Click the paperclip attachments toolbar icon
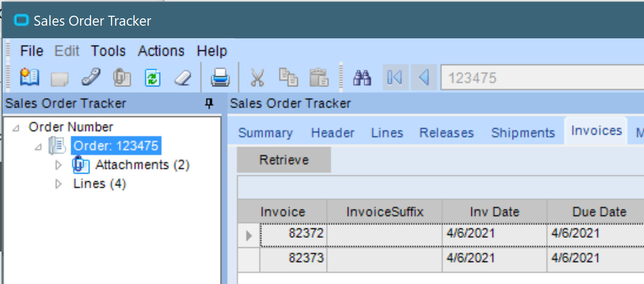Screen dimensions: 644x284 pyautogui.click(x=121, y=78)
